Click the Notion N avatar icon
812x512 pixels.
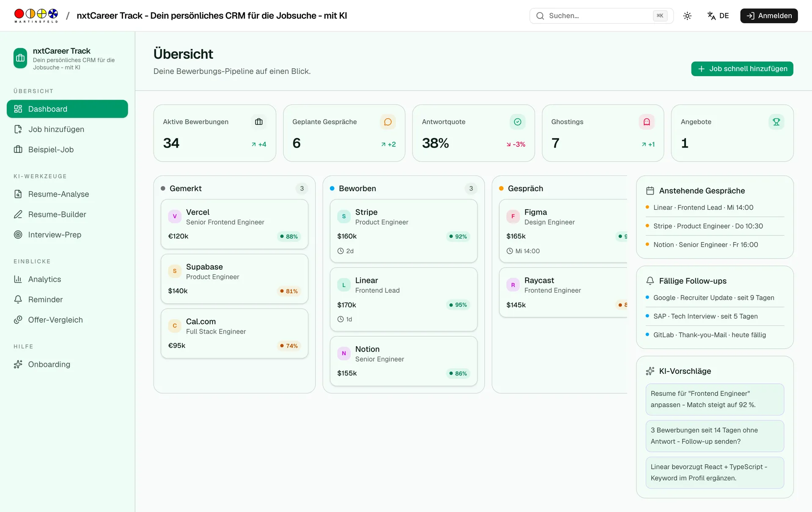pyautogui.click(x=344, y=353)
